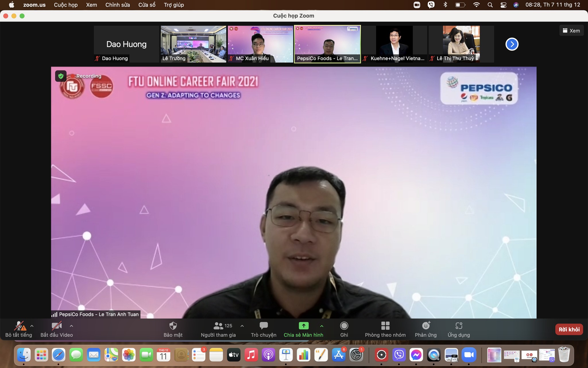Open Messages from the Dock
This screenshot has height=368, width=588.
(76, 355)
